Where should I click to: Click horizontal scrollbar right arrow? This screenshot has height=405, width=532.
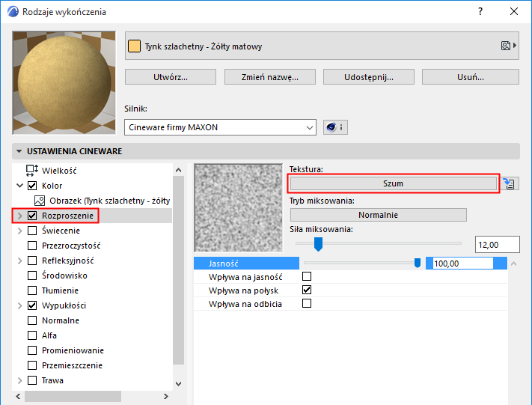pyautogui.click(x=165, y=396)
